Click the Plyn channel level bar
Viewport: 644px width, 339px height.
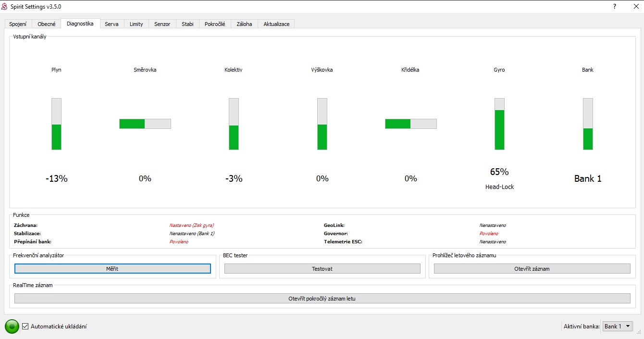click(56, 124)
